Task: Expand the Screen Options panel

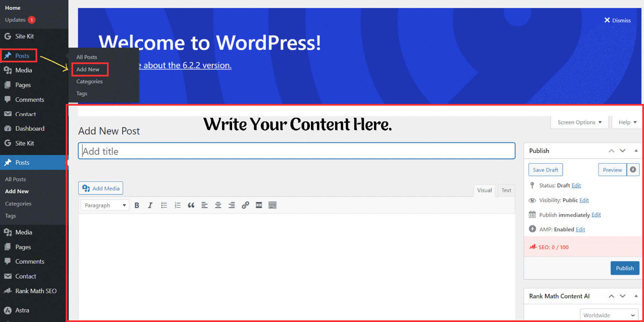Action: coord(579,122)
